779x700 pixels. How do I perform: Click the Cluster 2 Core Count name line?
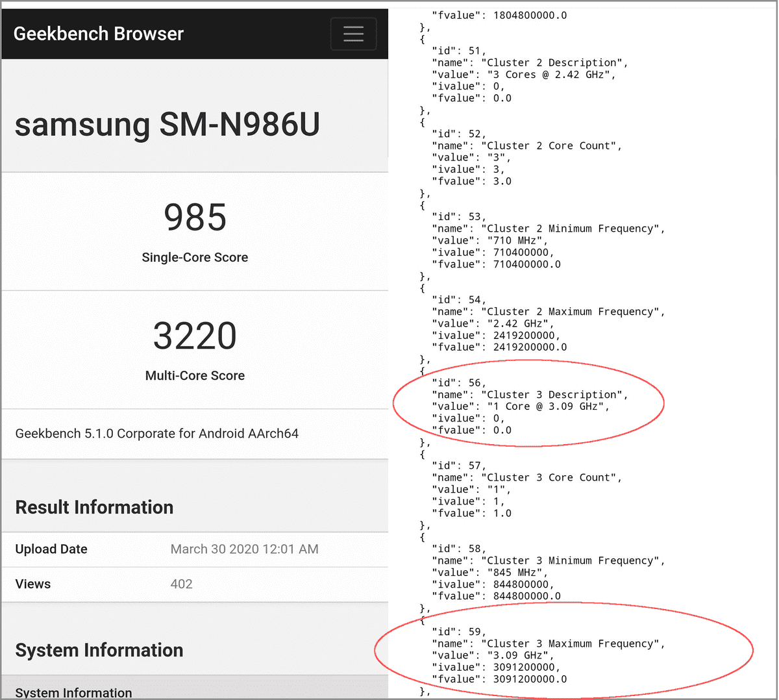pos(527,146)
